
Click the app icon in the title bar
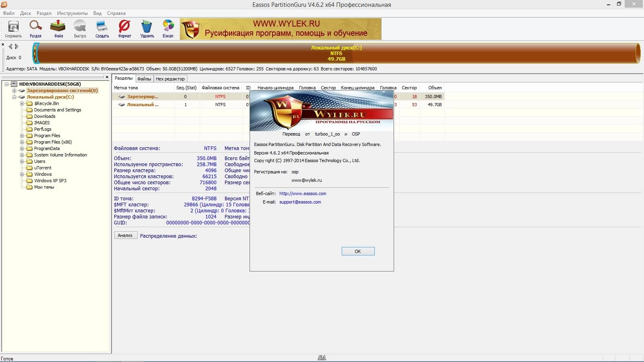[x=4, y=4]
